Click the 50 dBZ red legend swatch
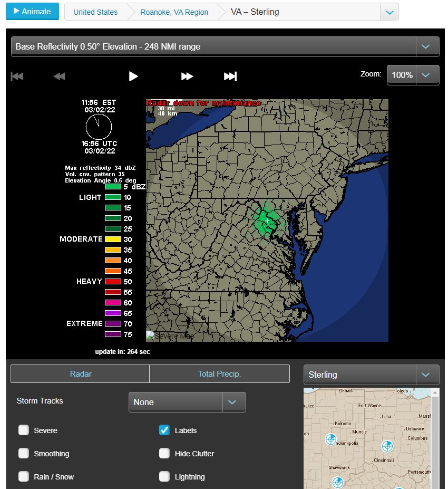Viewport: 448px width, 489px height. click(113, 282)
